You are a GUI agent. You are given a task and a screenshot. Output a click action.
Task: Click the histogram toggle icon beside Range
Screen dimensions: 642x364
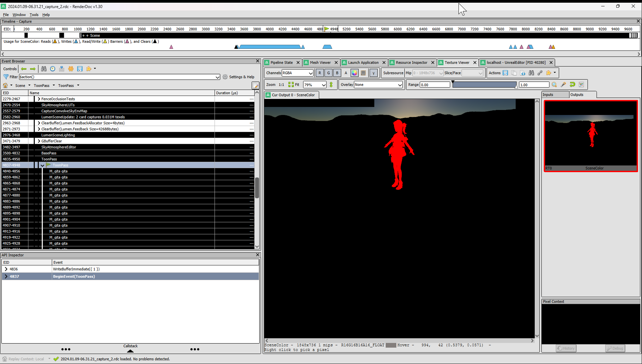582,85
